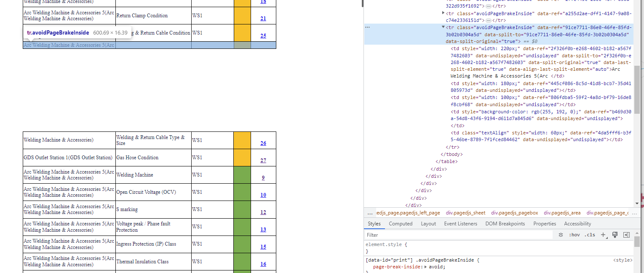Viewport: 644px width, 273px height.
Task: Open the Accessibility tab
Action: (x=577, y=224)
